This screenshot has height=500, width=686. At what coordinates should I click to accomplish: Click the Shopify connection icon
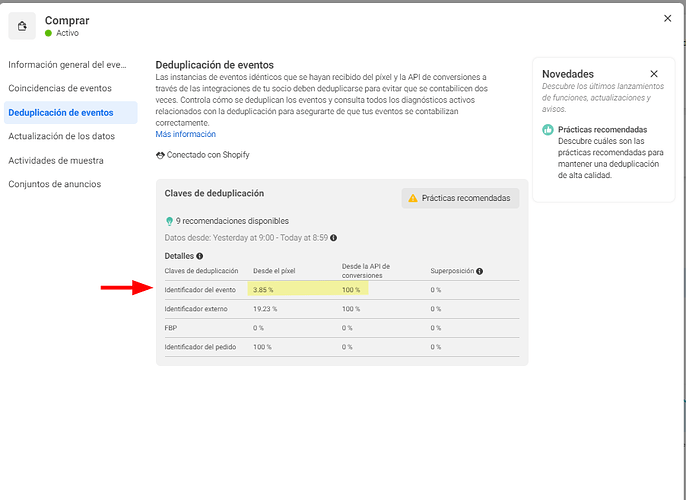tap(160, 155)
